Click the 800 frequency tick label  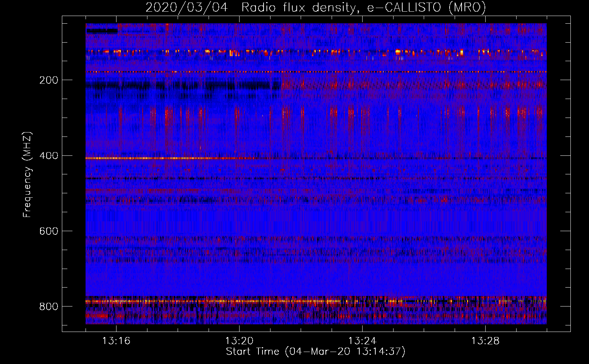[x=49, y=306]
